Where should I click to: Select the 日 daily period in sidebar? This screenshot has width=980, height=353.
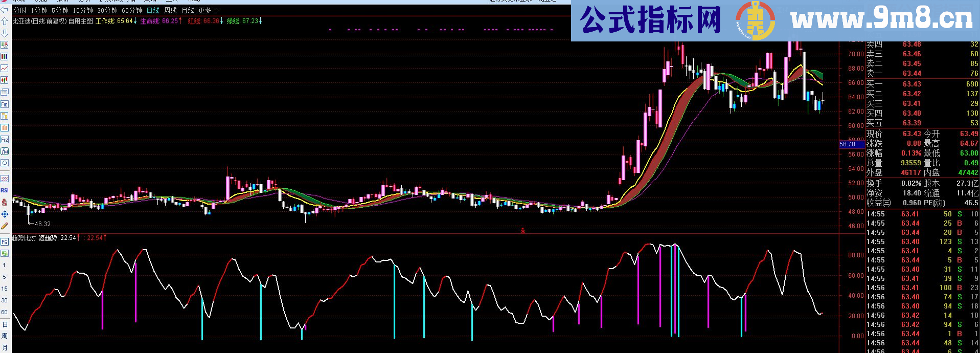tap(5, 324)
